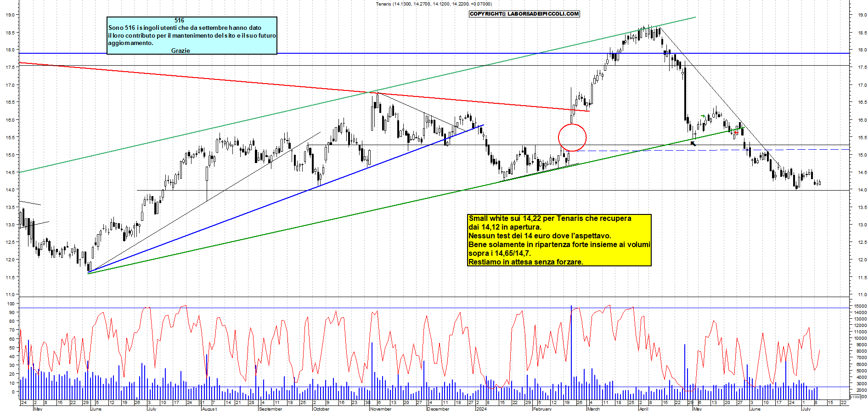Screen dimensions: 868x411
Task: Click the '100' oscillator axis label
Action: 11,304
